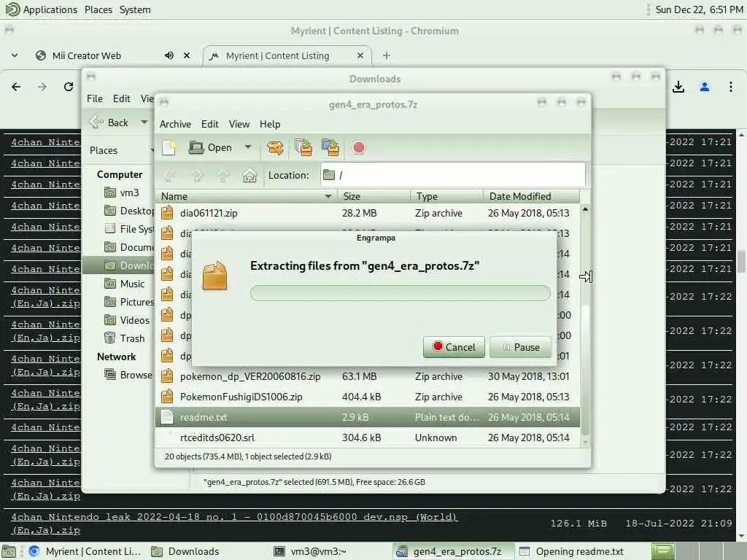747x560 pixels.
Task: Sort by Type column header
Action: [x=447, y=196]
